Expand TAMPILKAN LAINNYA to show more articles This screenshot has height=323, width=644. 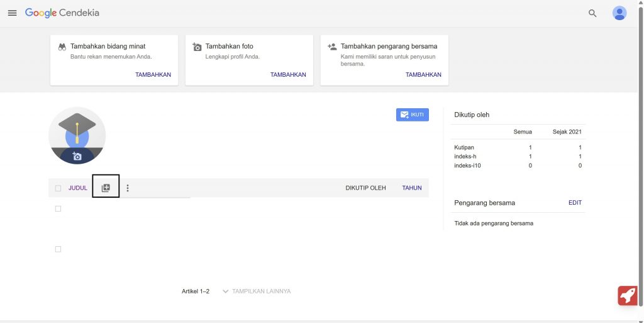(257, 292)
